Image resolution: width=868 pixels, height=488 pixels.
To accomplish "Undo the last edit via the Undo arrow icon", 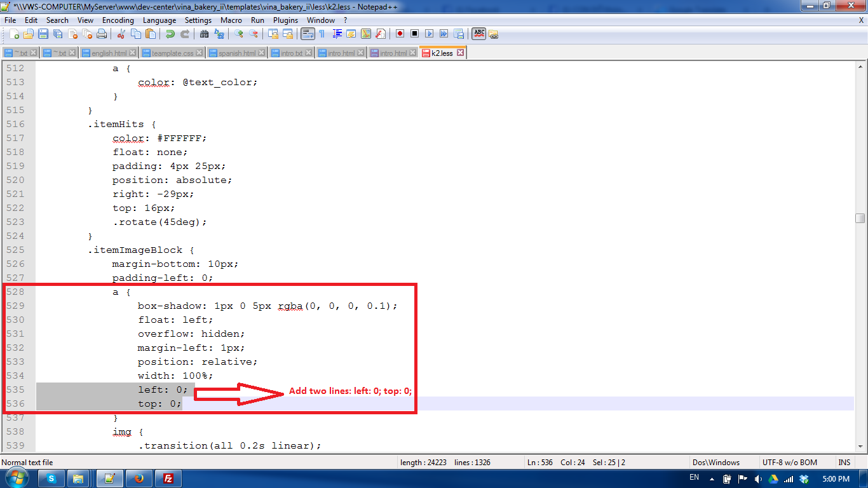I will 170,33.
